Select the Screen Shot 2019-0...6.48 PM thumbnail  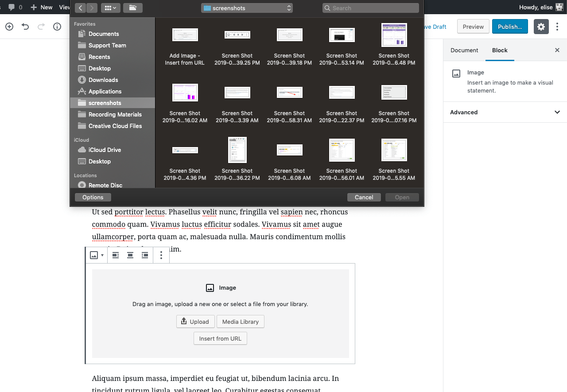(394, 35)
